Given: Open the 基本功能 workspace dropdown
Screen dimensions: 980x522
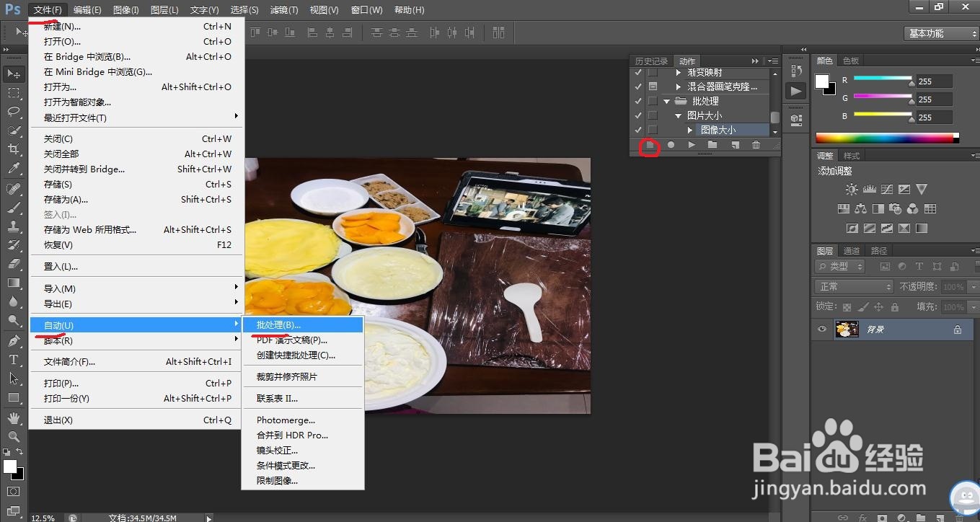Looking at the screenshot, I should point(941,33).
